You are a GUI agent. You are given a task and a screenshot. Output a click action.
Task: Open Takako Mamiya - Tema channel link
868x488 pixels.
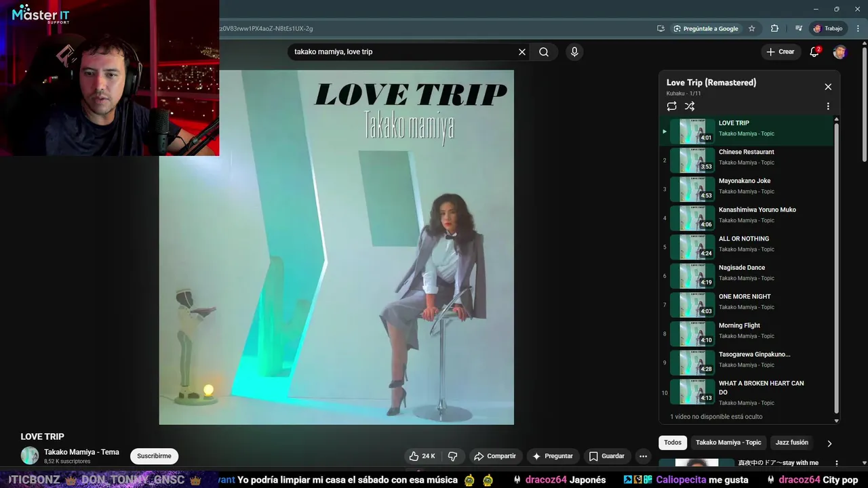(x=81, y=452)
